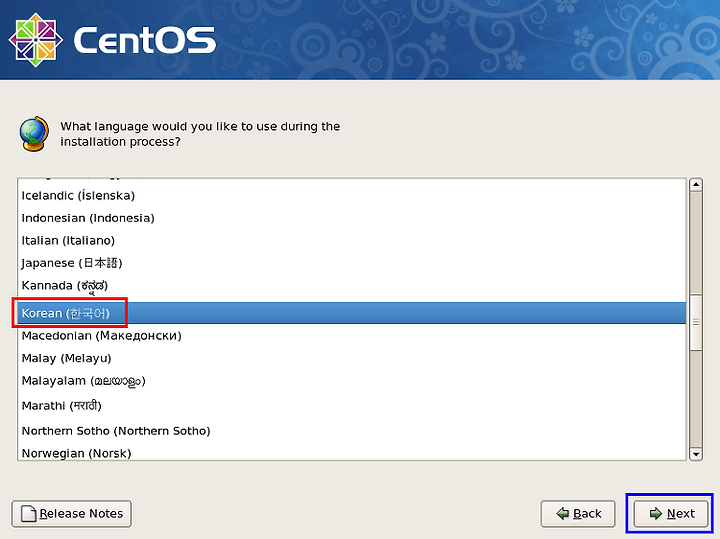Choose the Marathi language row
The width and height of the screenshot is (720, 539).
(x=351, y=406)
